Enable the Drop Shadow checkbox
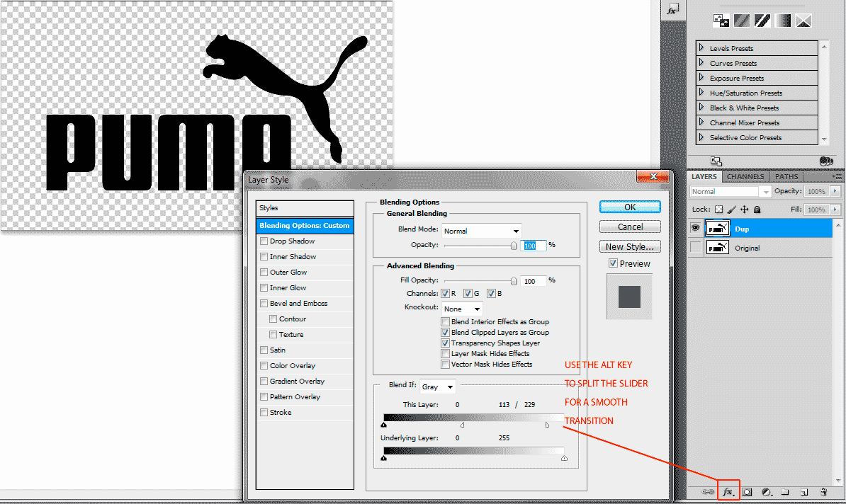Viewport: 846px width, 504px height. pyautogui.click(x=264, y=241)
